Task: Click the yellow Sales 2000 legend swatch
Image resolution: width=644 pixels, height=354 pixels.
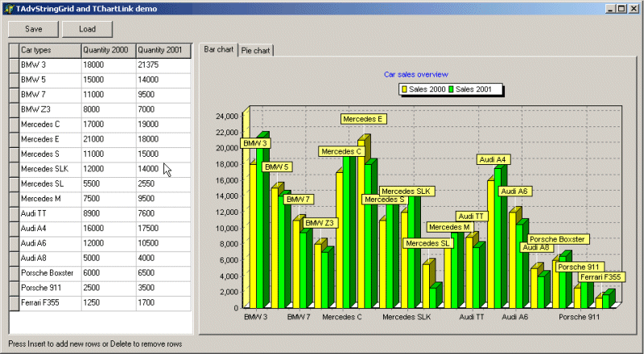Action: (404, 89)
